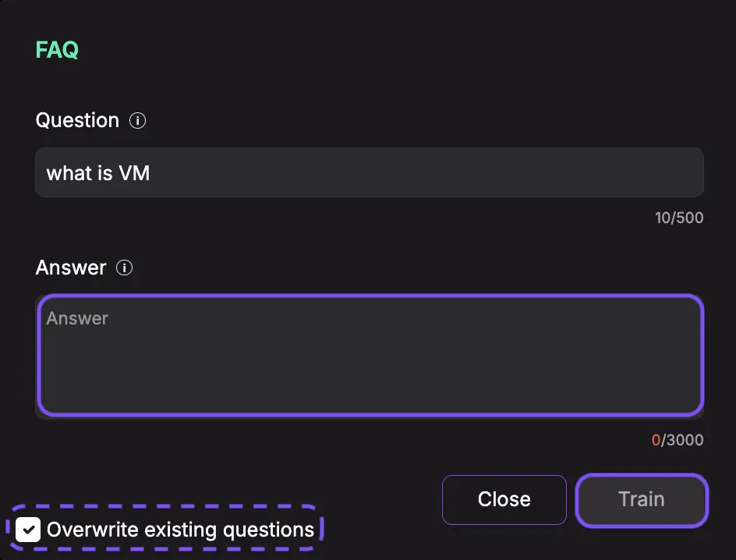736x560 pixels.
Task: Click the info icon beside Question
Action: [x=137, y=121]
